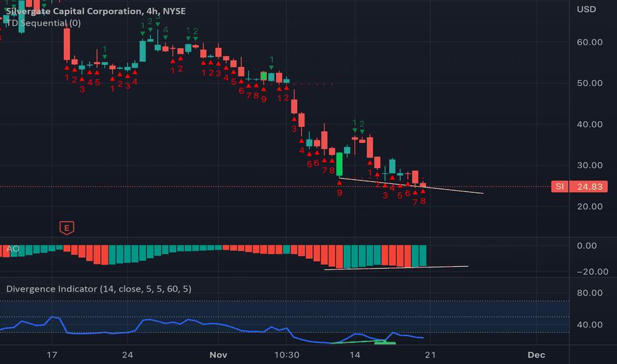Click the SI ticker price tag
The width and height of the screenshot is (617, 364).
click(x=559, y=187)
